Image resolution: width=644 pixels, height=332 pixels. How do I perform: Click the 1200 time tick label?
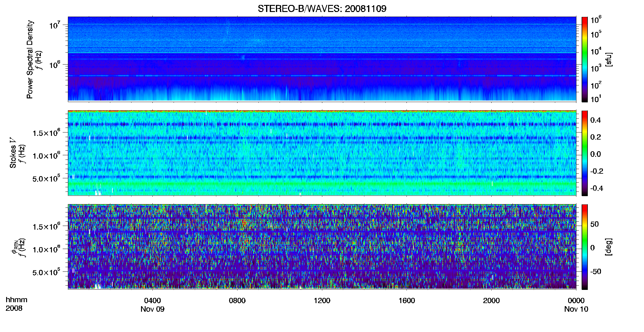click(x=322, y=300)
